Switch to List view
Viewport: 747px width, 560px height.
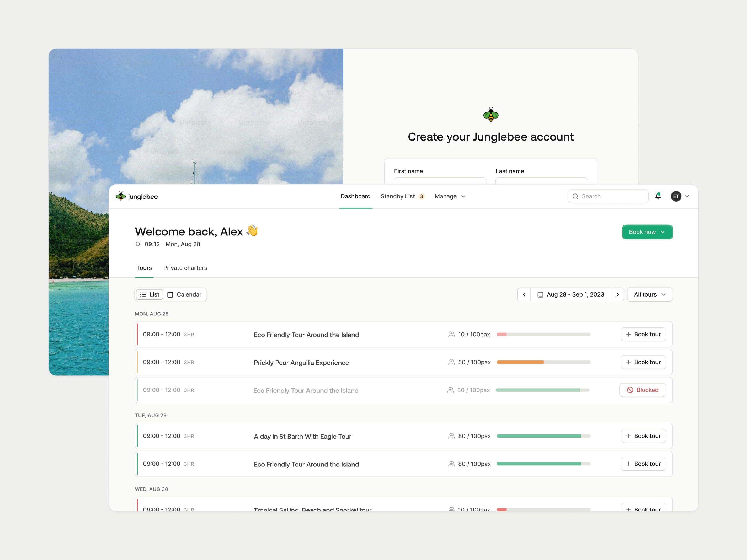point(150,294)
